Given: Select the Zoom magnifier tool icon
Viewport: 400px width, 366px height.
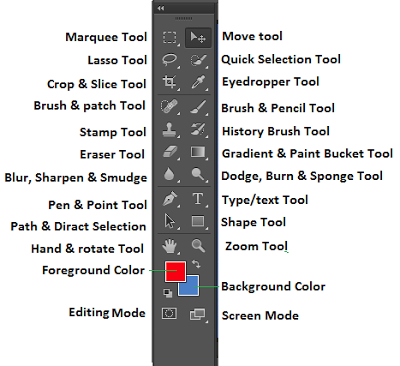Looking at the screenshot, I should pos(198,245).
